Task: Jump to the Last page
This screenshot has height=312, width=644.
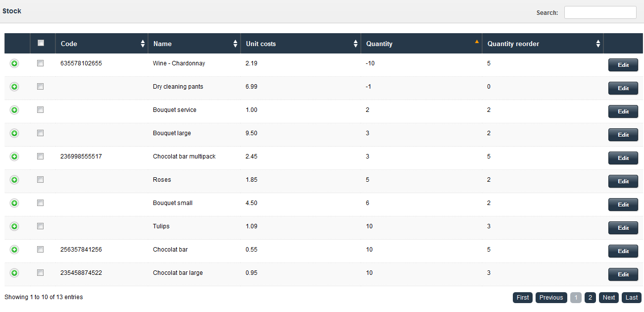Action: (x=632, y=298)
